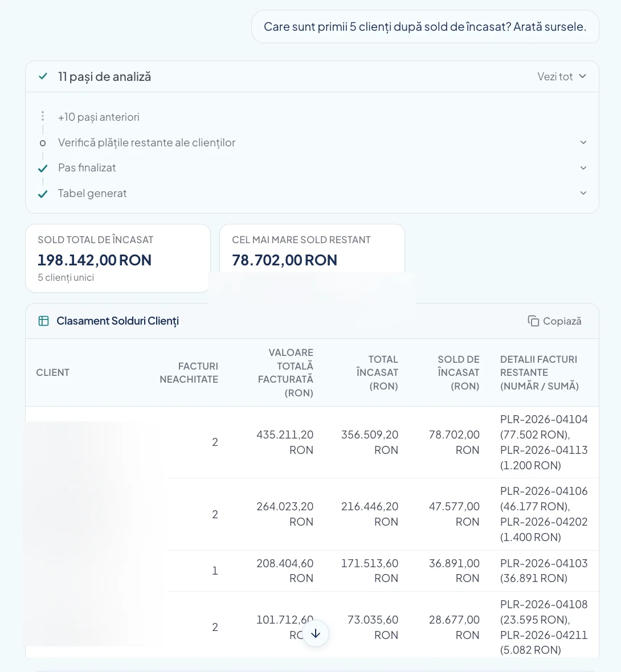Click the TOTAL ÎNCASAT column header
621x672 pixels.
[377, 372]
